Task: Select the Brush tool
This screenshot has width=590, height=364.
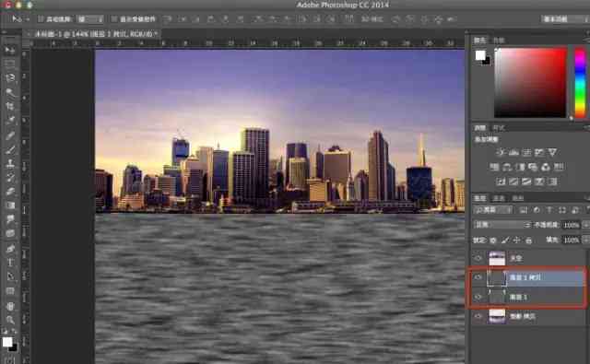Action: [x=10, y=149]
